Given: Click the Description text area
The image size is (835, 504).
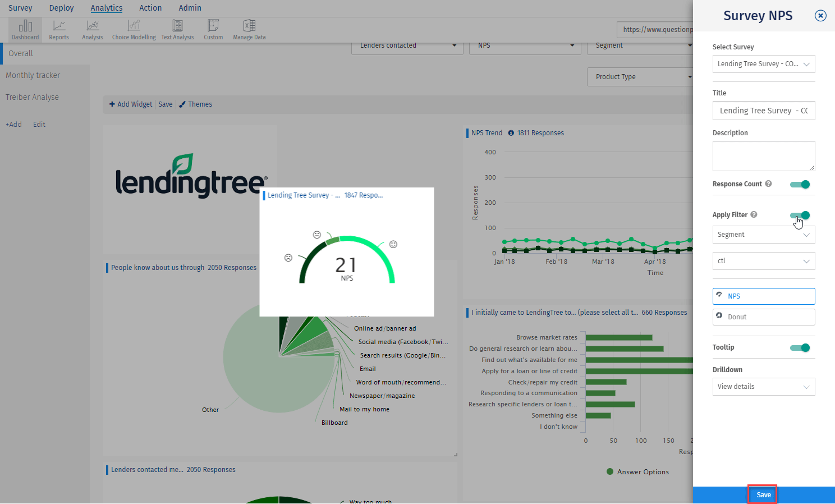Looking at the screenshot, I should click(763, 155).
